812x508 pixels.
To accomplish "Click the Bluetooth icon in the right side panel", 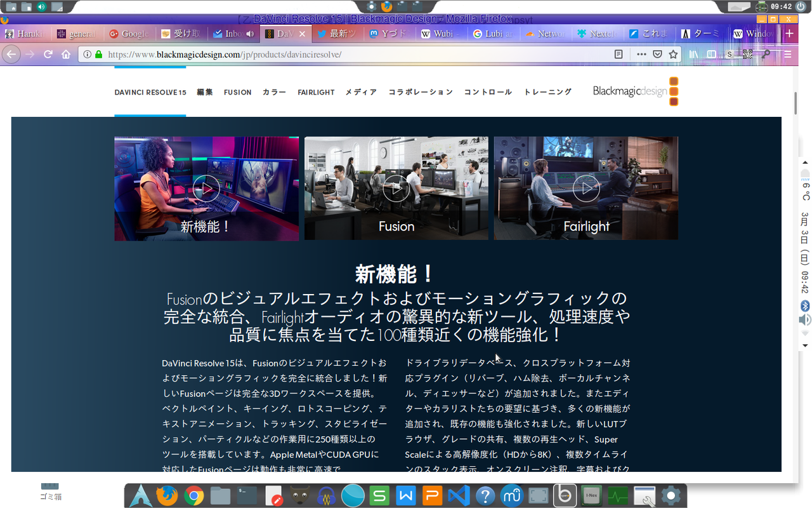I will [x=805, y=306].
